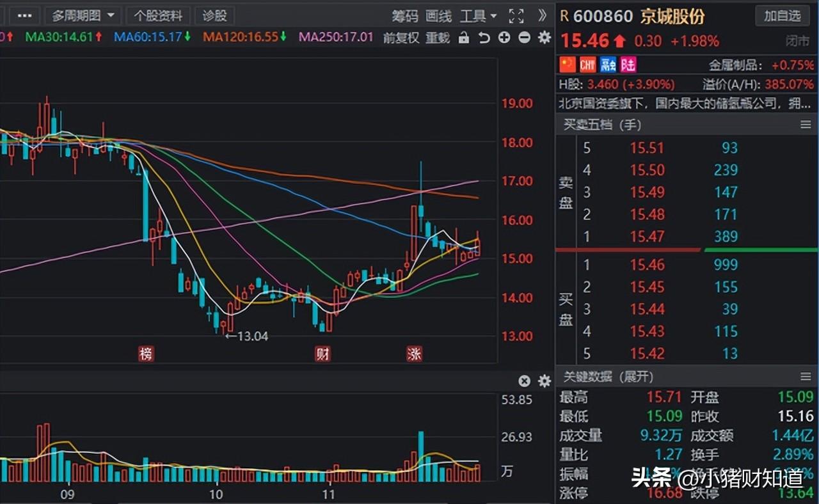Zoom out chart with minus icon
This screenshot has width=819, height=504.
point(524,38)
